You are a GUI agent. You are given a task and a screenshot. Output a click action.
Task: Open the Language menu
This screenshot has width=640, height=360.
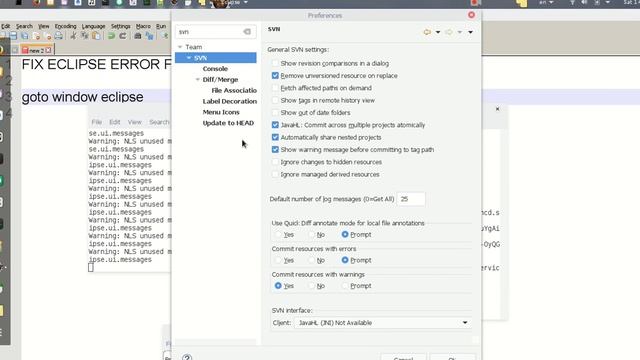click(x=93, y=26)
